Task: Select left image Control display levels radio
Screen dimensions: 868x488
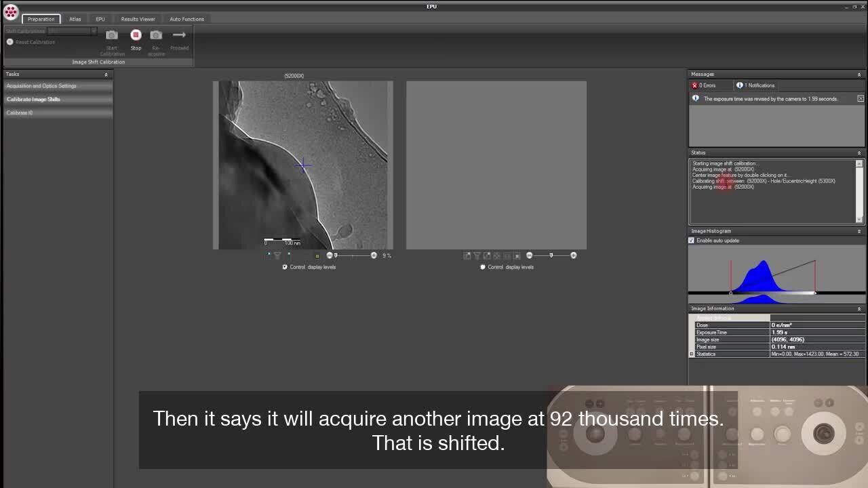Action: click(x=285, y=267)
